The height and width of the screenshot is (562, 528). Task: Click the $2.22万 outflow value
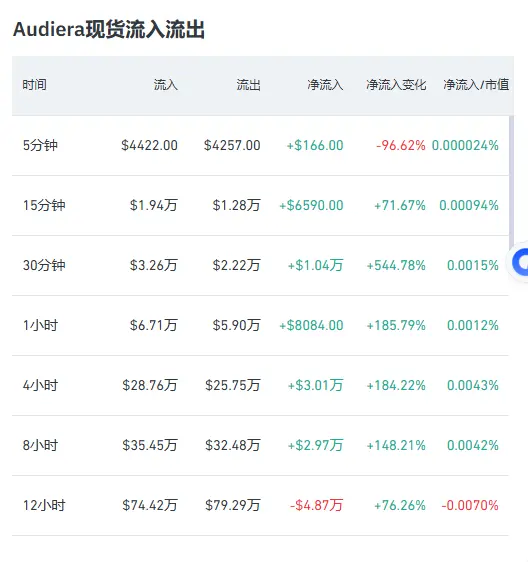coord(236,265)
